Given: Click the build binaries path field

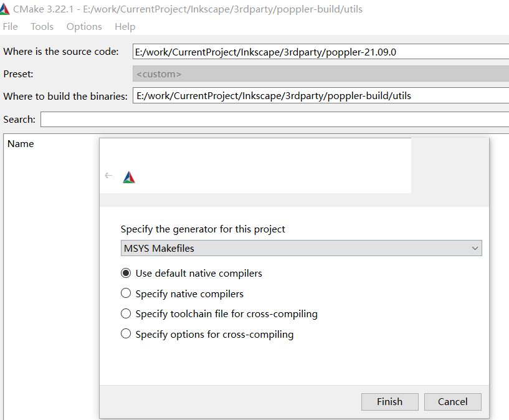Looking at the screenshot, I should click(321, 96).
